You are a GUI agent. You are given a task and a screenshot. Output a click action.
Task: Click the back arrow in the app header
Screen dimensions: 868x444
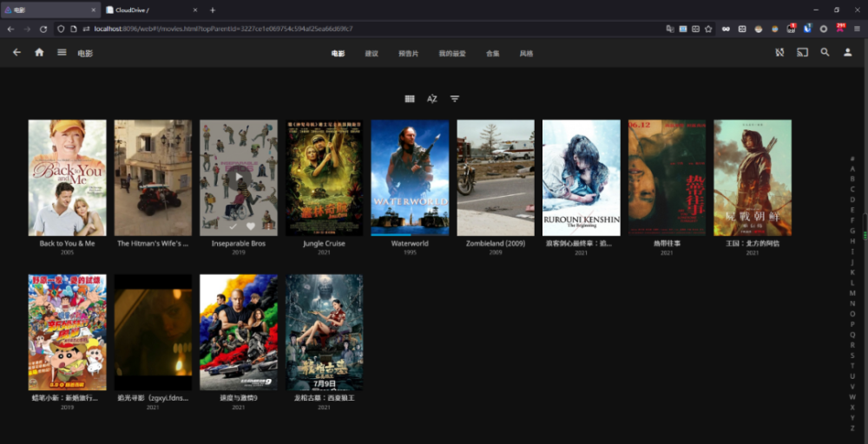tap(16, 53)
